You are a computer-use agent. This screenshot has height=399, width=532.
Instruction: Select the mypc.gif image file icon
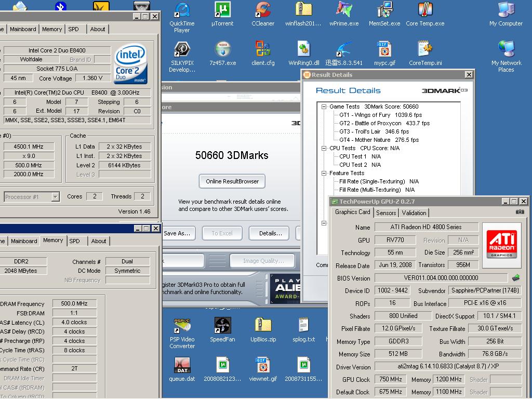tap(384, 49)
